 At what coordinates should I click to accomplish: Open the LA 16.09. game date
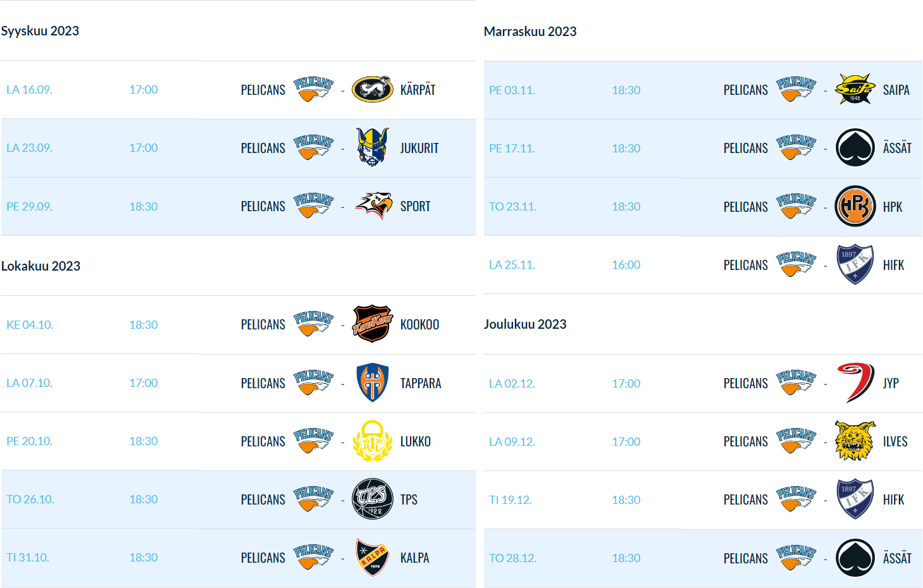point(29,89)
